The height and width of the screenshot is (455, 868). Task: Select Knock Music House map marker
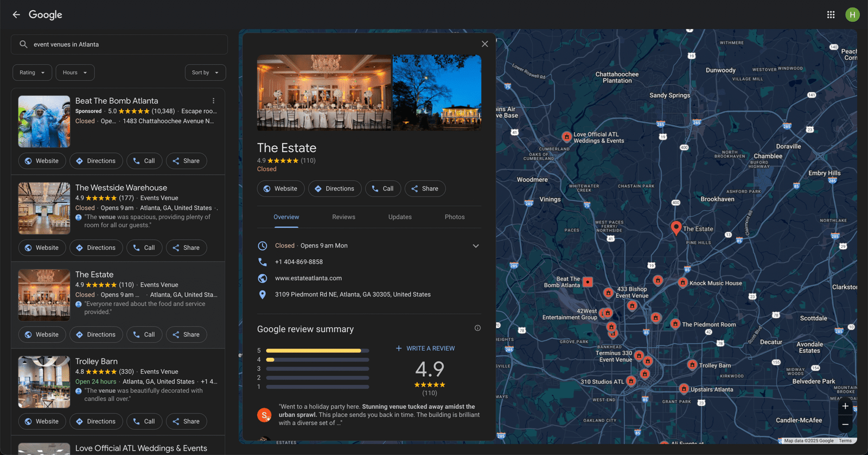683,282
